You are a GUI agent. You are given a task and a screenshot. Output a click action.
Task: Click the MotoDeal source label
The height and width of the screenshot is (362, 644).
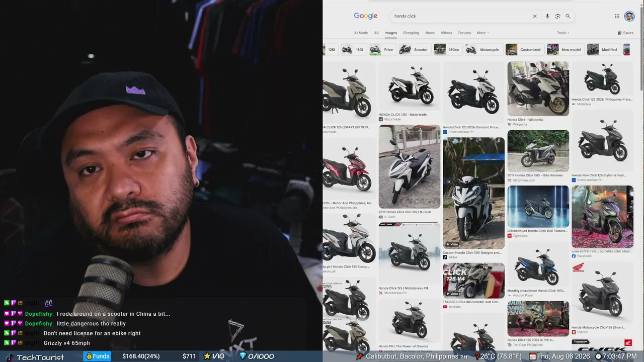[x=584, y=104]
